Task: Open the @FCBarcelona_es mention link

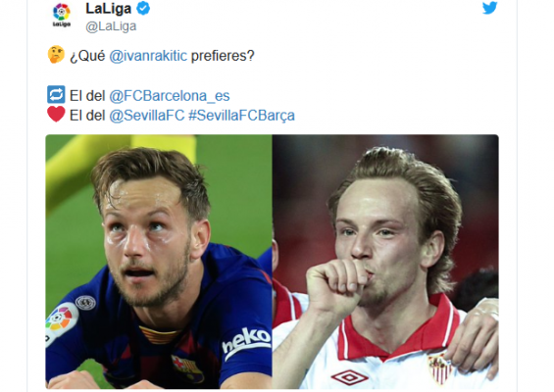Action: pyautogui.click(x=170, y=96)
